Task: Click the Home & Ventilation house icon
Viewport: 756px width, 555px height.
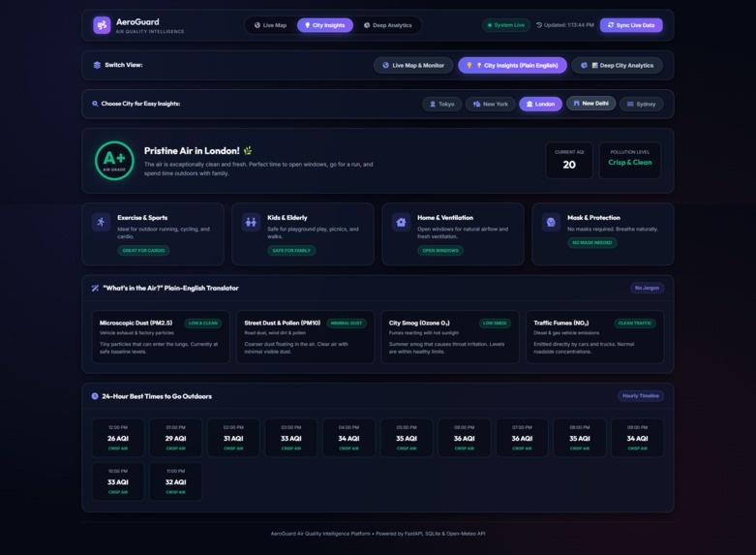Action: 401,223
